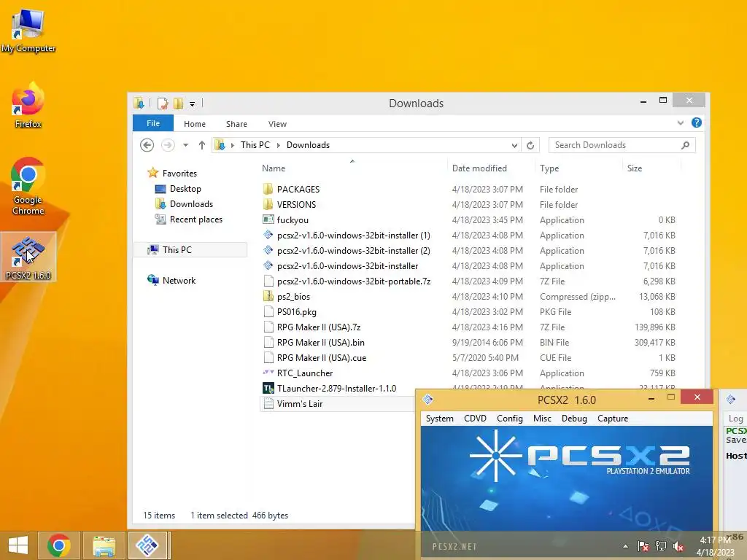
Task: Refresh the Downloads folder view
Action: pos(530,145)
